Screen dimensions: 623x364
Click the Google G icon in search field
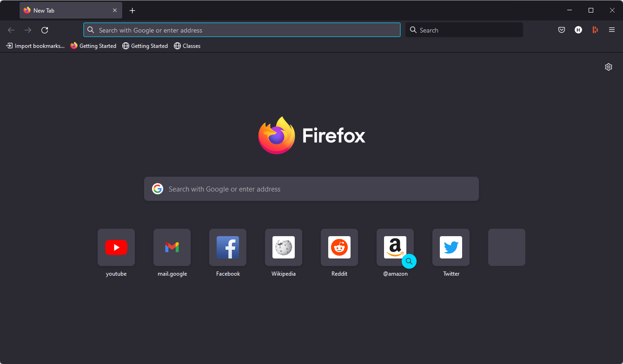click(x=158, y=189)
